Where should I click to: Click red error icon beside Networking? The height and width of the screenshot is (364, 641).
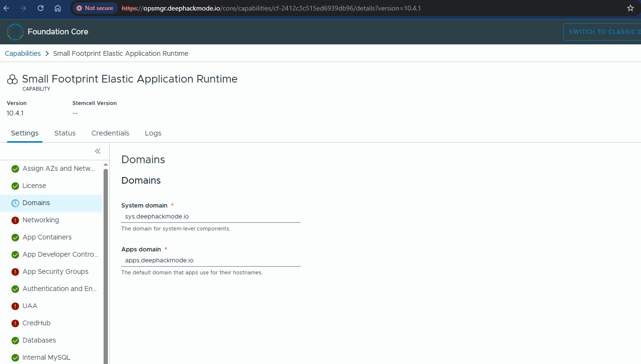point(15,220)
